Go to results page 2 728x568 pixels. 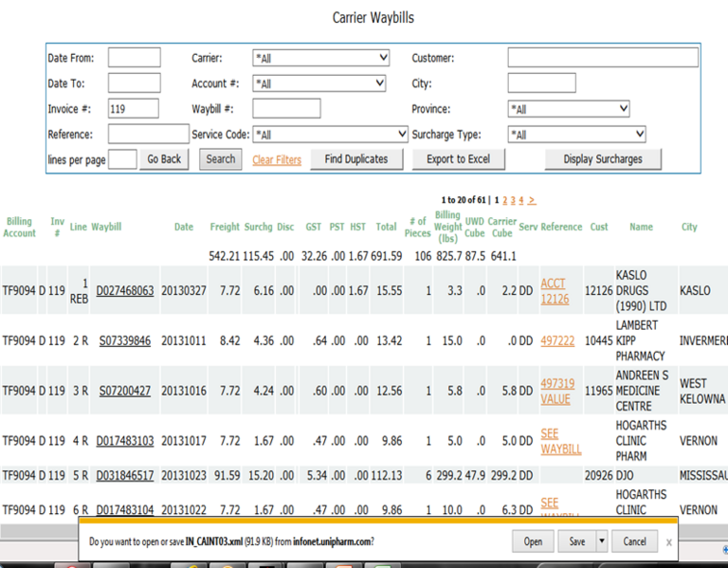click(504, 200)
